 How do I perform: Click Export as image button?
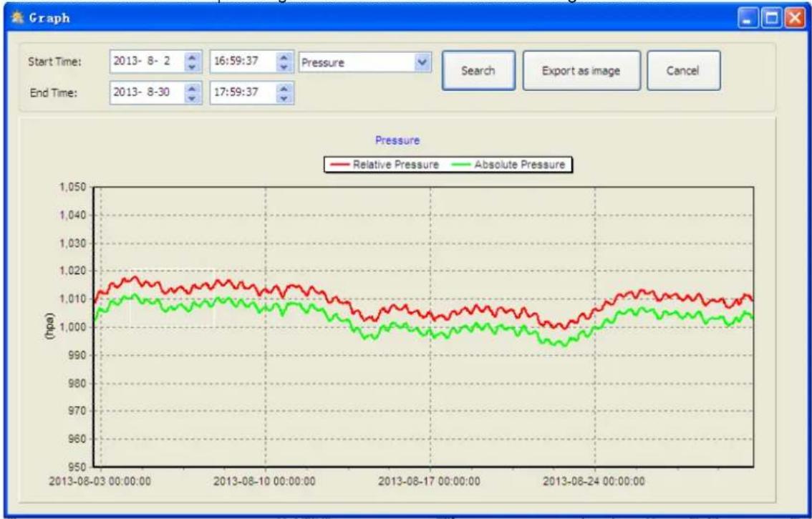pyautogui.click(x=581, y=70)
